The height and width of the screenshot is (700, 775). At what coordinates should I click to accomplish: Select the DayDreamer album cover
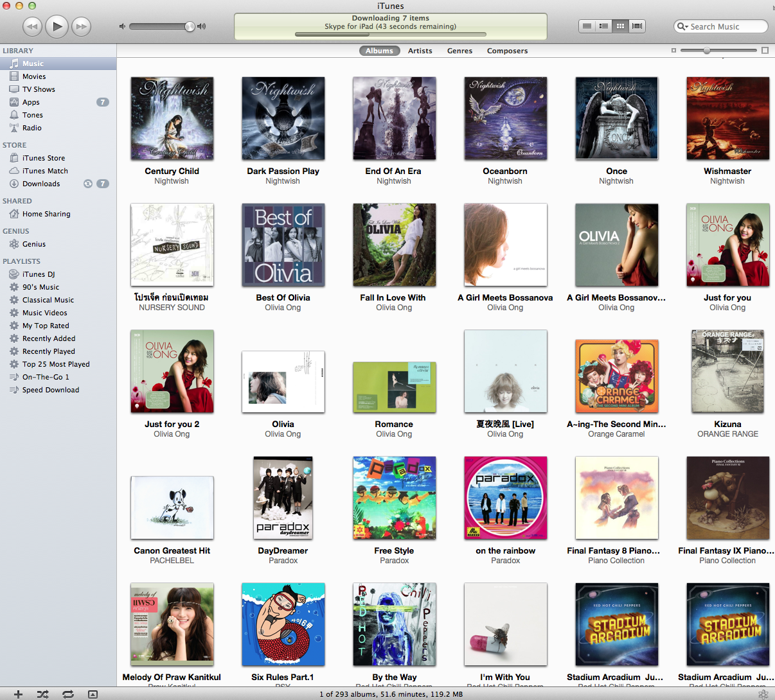coord(283,498)
